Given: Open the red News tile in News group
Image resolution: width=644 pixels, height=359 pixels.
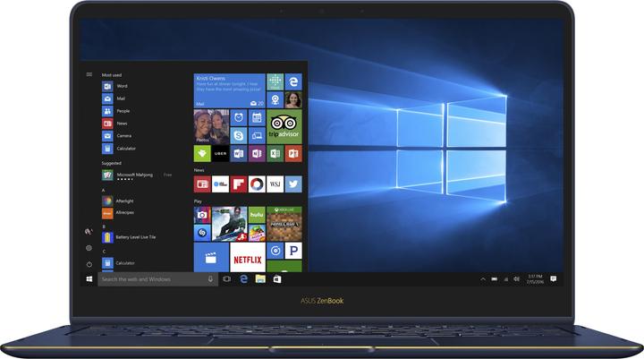Looking at the screenshot, I should point(202,184).
